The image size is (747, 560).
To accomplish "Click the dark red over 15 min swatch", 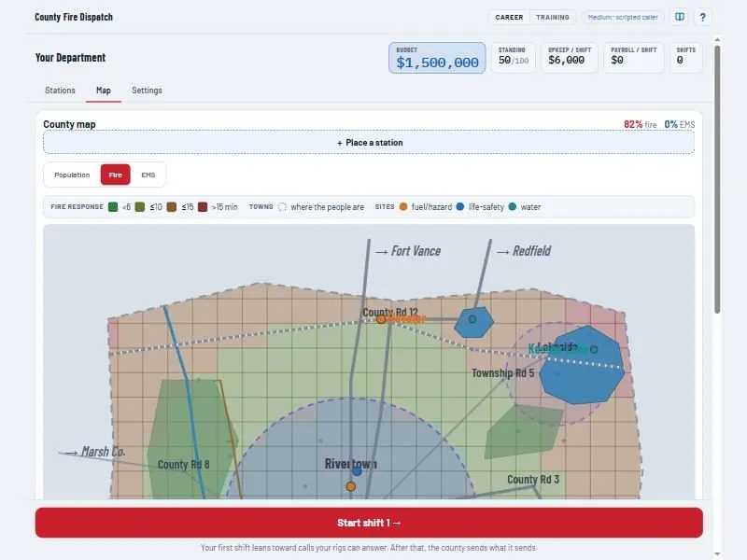I will 203,207.
